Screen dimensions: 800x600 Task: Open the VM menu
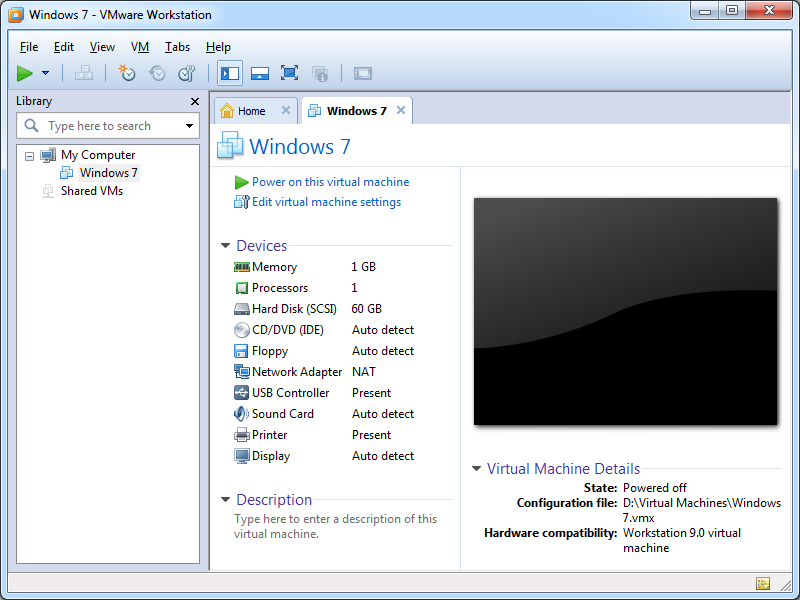click(140, 47)
